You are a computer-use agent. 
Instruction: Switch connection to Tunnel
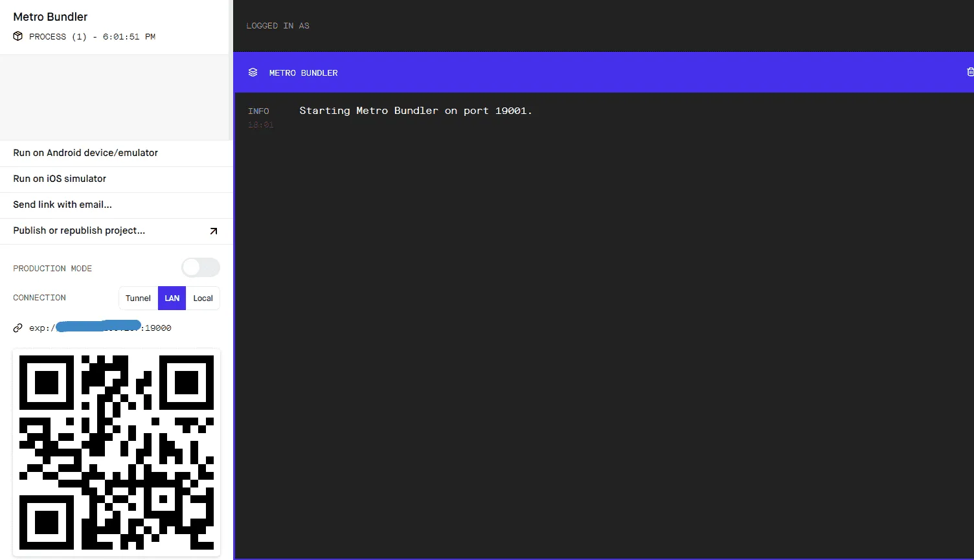138,298
